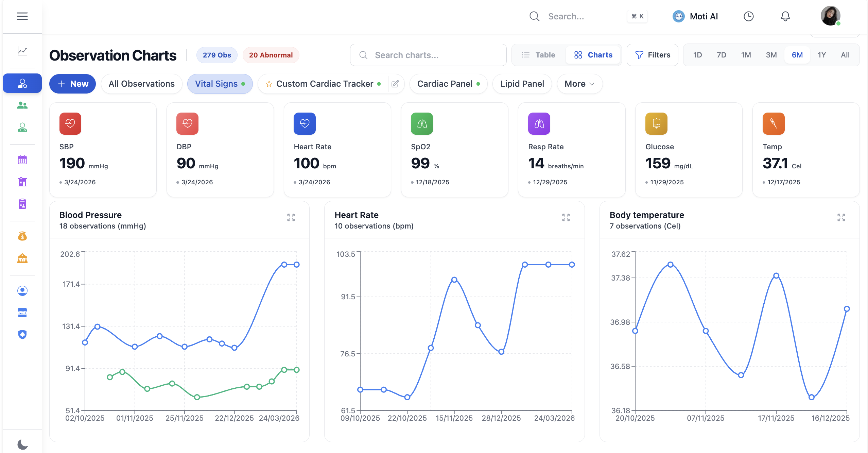Click the shield insurance icon in sidebar
This screenshot has height=453, width=868.
pyautogui.click(x=22, y=334)
